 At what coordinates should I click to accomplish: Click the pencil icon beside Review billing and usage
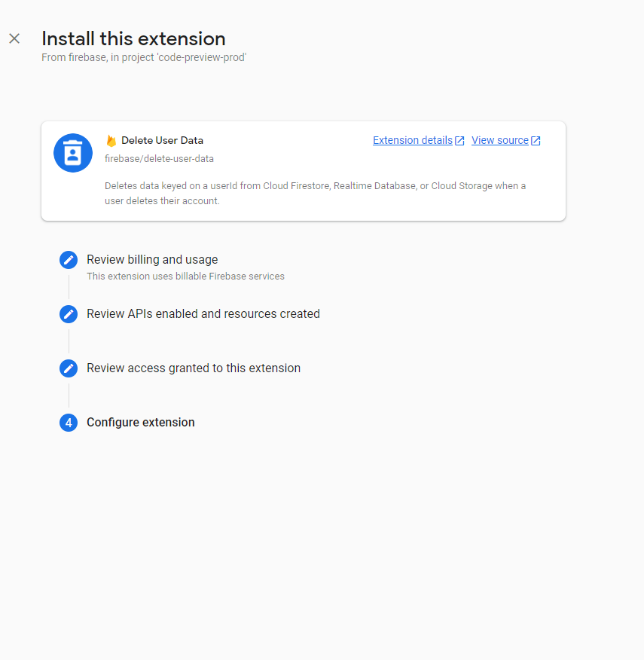pos(68,259)
